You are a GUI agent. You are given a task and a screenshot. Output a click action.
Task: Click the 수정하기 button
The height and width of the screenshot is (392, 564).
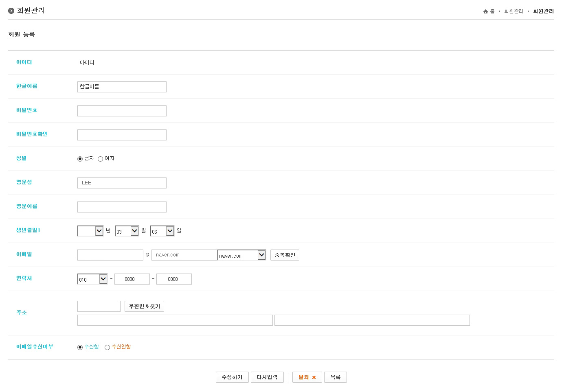pos(232,377)
